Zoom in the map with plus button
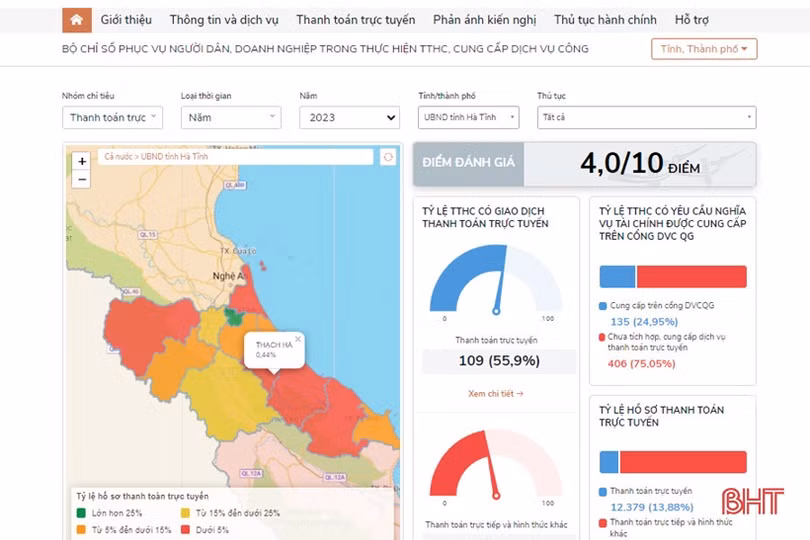The width and height of the screenshot is (810, 540). coord(81,161)
